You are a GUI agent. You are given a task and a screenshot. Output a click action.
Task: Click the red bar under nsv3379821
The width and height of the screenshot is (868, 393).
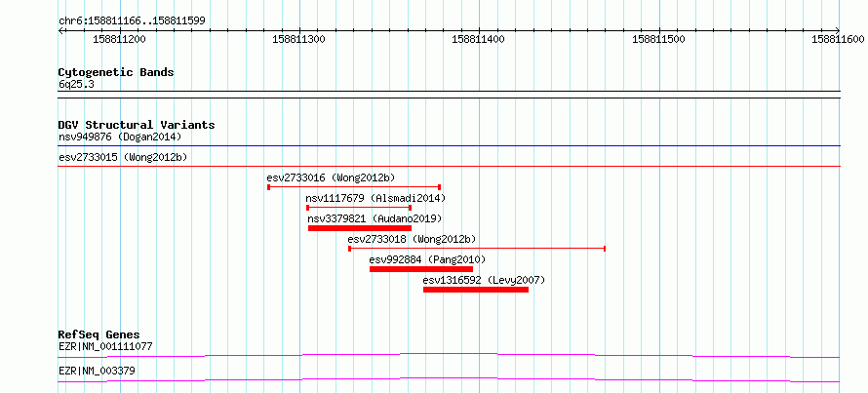point(360,228)
